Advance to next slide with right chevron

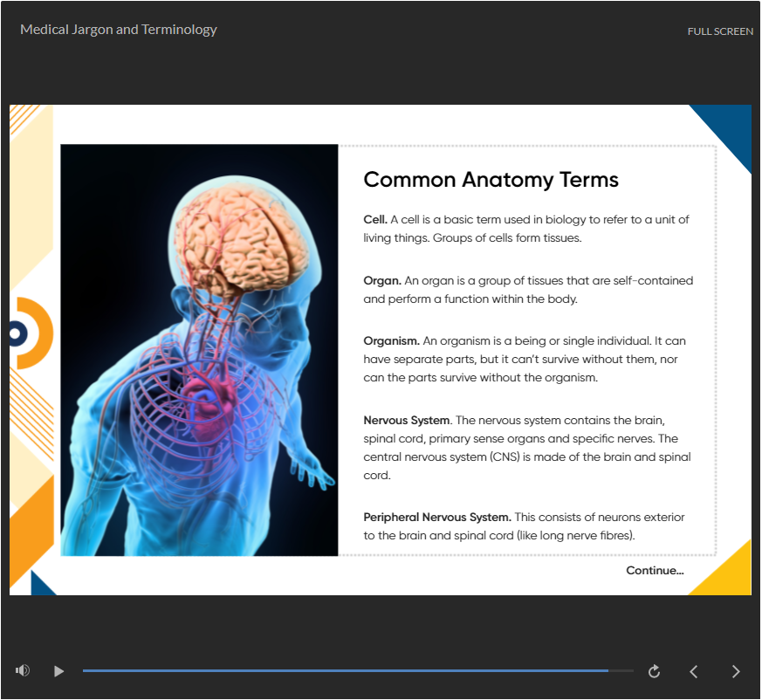click(x=736, y=671)
